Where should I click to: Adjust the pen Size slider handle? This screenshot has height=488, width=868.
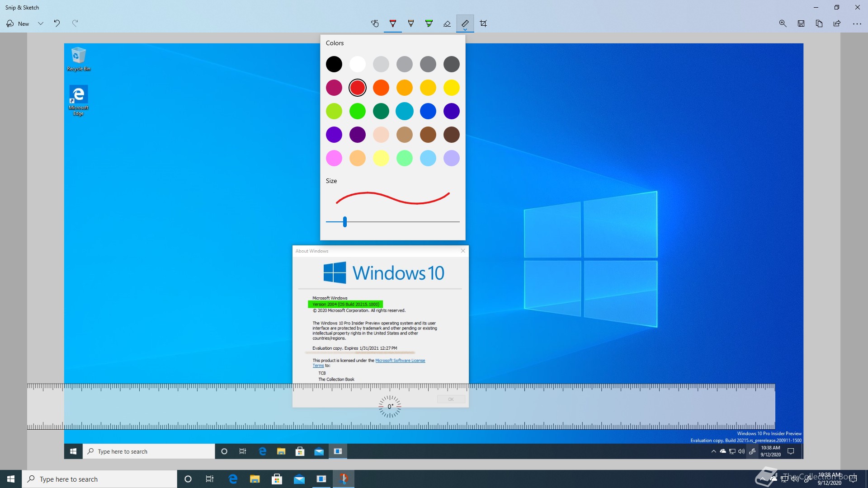pyautogui.click(x=345, y=222)
